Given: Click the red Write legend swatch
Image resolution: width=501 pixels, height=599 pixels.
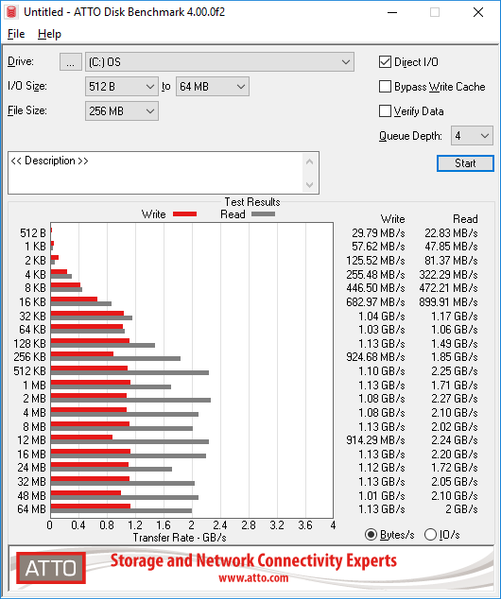Looking at the screenshot, I should (x=185, y=214).
